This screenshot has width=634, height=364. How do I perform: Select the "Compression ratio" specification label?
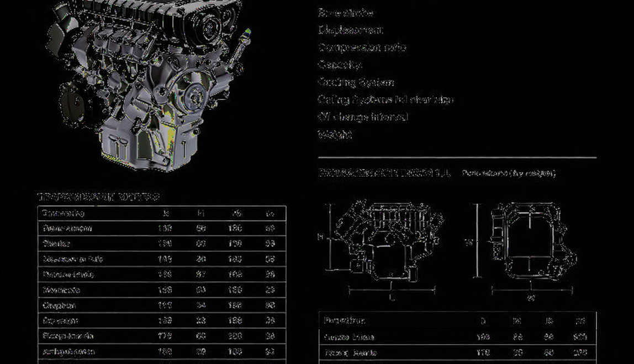click(x=362, y=48)
